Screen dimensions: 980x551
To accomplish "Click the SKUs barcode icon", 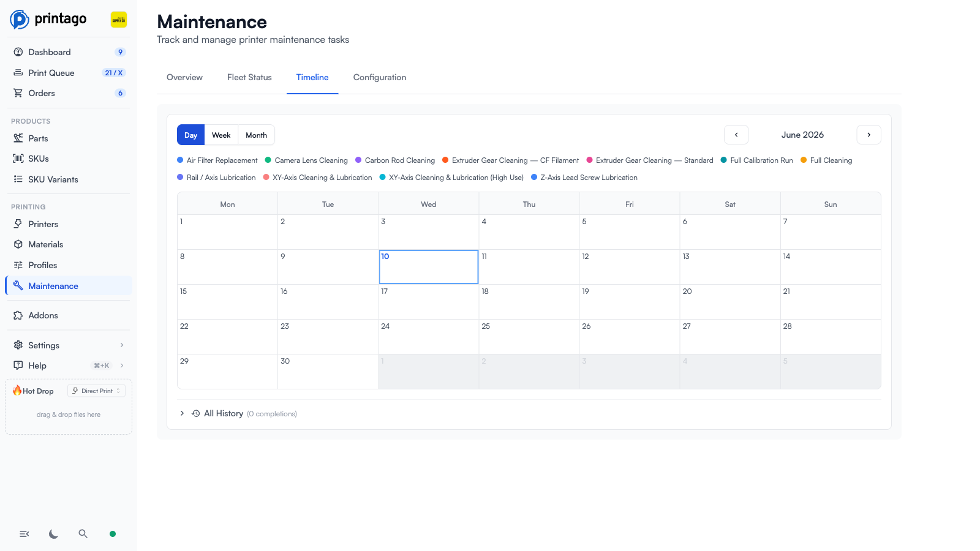I will pos(18,159).
